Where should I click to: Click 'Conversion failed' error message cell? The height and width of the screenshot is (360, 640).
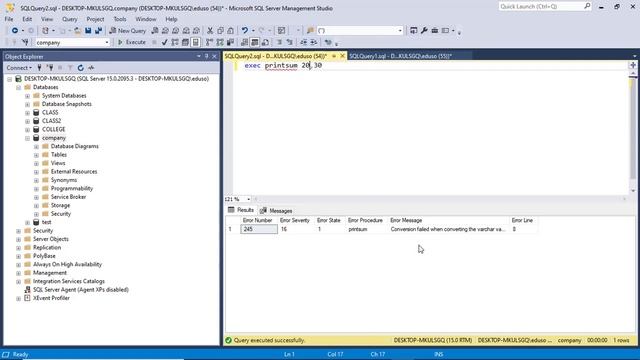pyautogui.click(x=448, y=229)
